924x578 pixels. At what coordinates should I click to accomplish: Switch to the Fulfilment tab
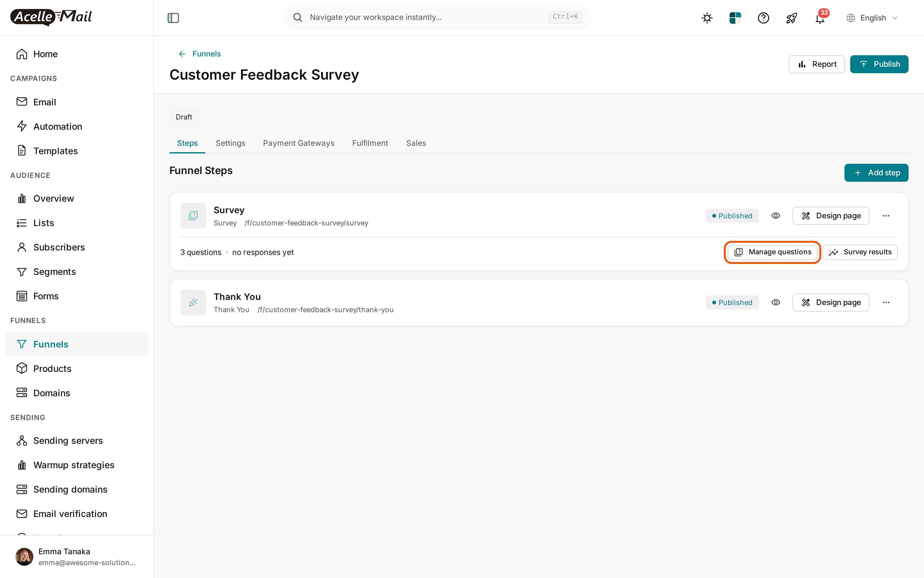[370, 143]
